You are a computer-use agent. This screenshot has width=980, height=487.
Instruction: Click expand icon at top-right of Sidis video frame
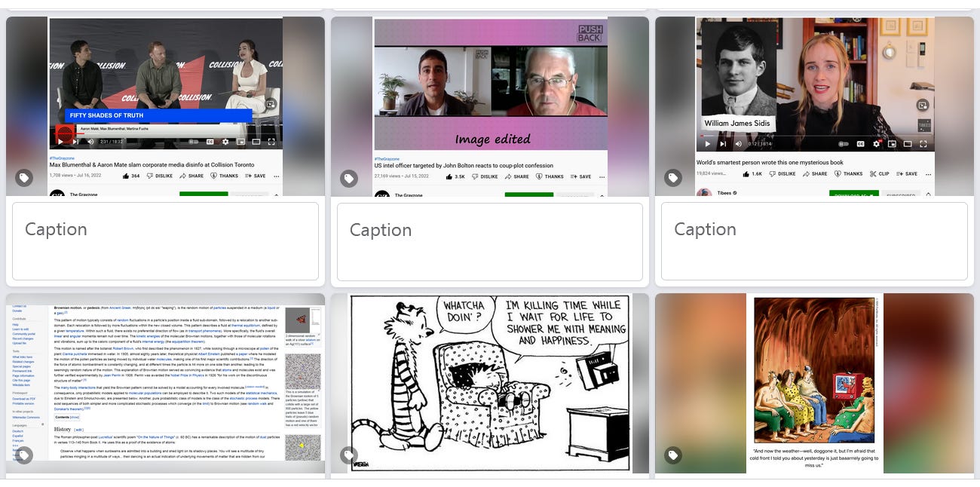click(x=922, y=106)
